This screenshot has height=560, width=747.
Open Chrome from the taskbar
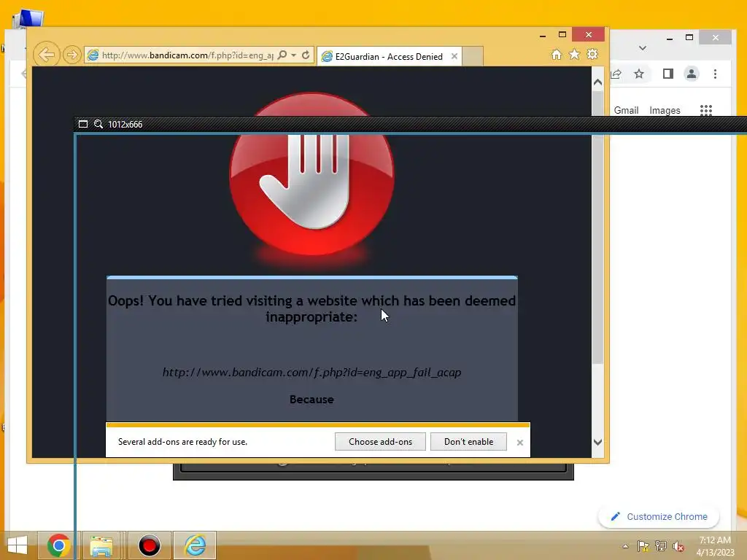coord(58,545)
